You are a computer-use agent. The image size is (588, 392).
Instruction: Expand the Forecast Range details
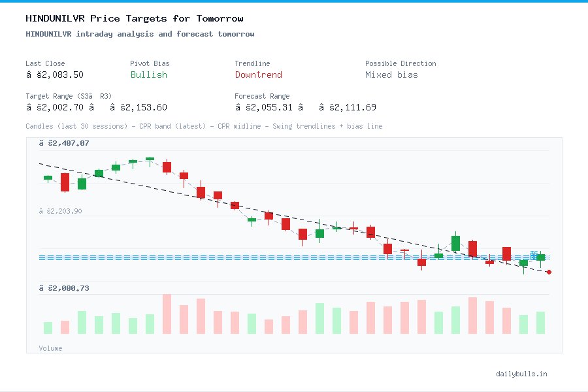(261, 96)
